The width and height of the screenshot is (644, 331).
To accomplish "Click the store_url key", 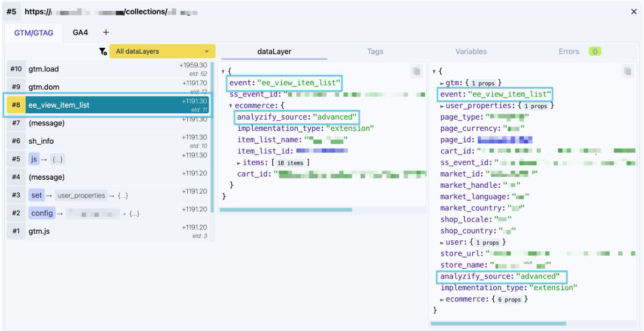I will 461,254.
